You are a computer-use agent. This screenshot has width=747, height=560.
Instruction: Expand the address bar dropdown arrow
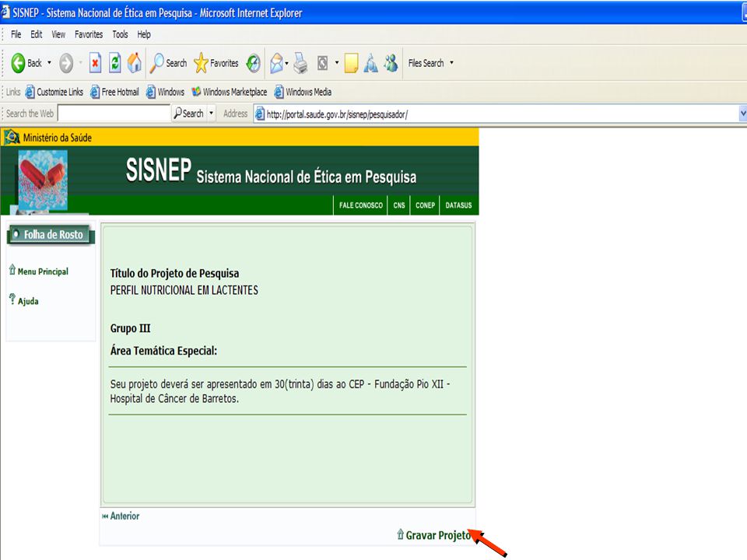(742, 114)
